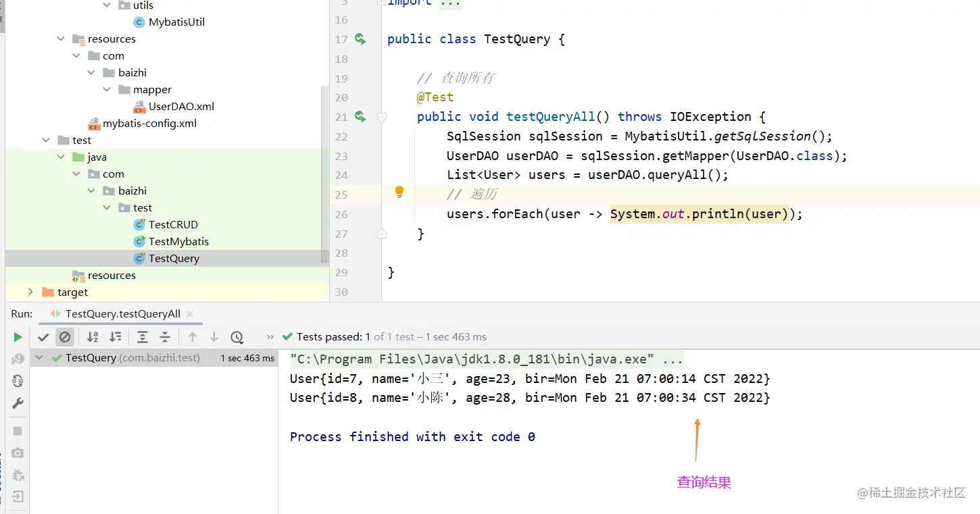Sort test results by duration
This screenshot has width=980, height=514.
116,336
